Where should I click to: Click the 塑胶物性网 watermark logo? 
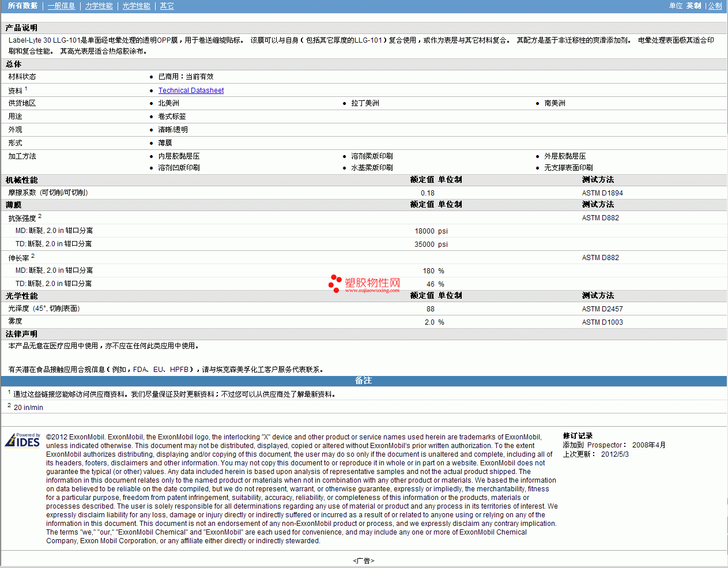coord(364,284)
